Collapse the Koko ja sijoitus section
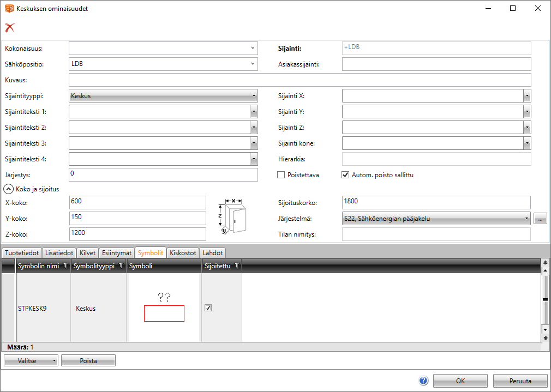 pos(9,189)
